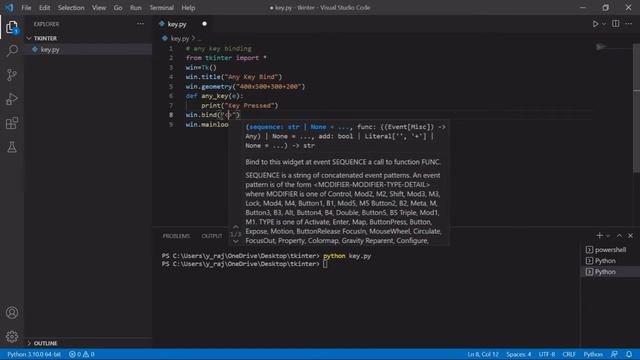Image resolution: width=640 pixels, height=360 pixels.
Task: Open the Run menu
Action: tap(136, 8)
